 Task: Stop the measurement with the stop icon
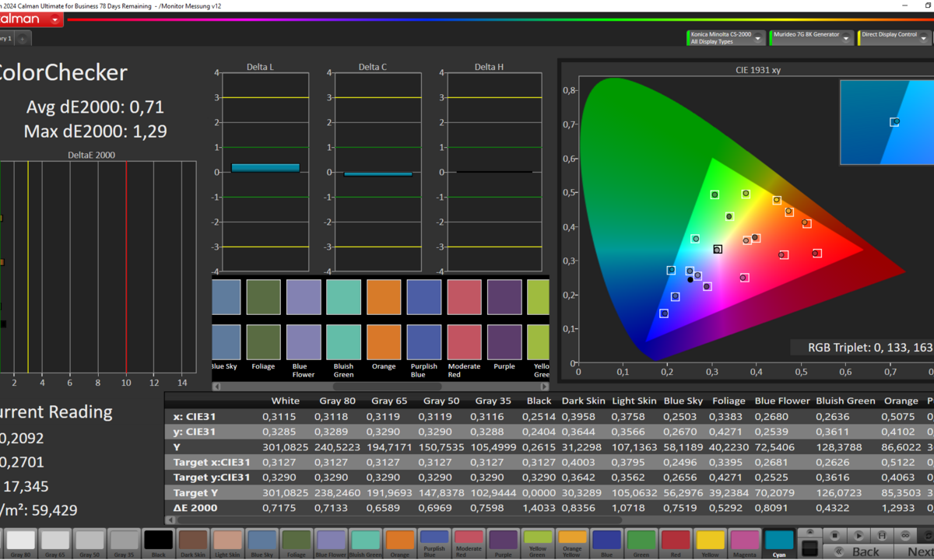point(834,535)
